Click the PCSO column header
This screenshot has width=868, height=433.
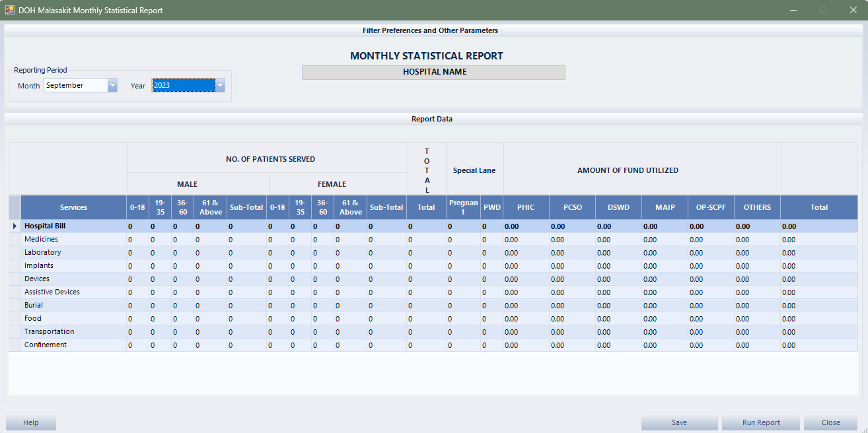tap(572, 207)
